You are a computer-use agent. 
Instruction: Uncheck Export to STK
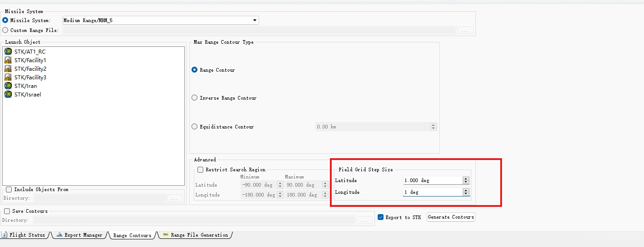381,217
